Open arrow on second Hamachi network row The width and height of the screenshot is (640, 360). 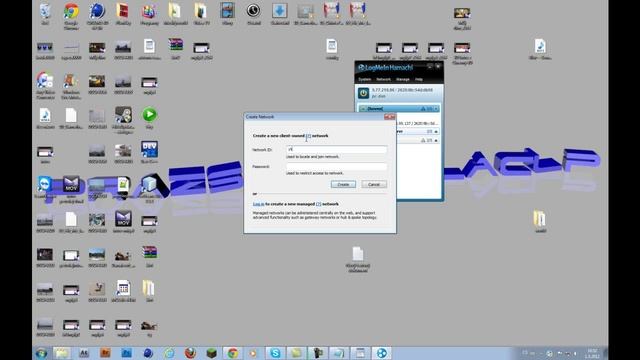(x=436, y=131)
